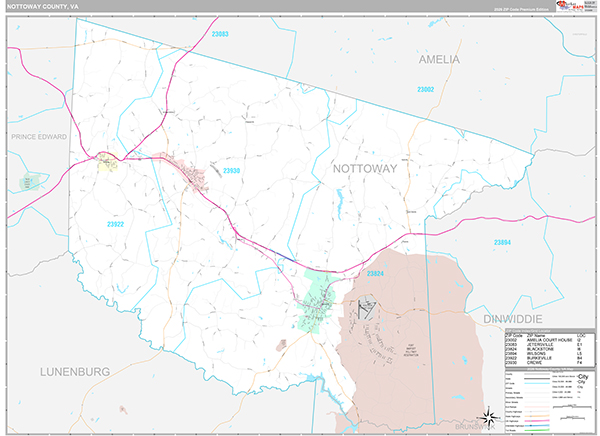Click the yellow Burkeville town area

pyautogui.click(x=108, y=162)
